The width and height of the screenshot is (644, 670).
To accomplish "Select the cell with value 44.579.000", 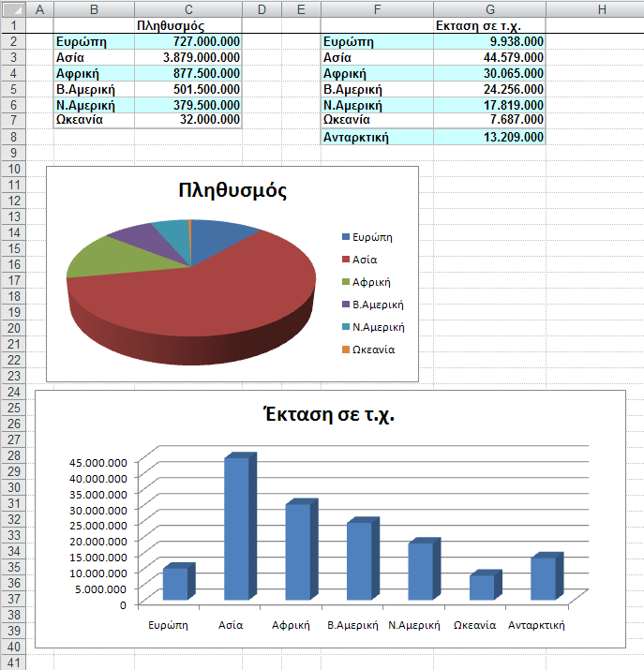I will [490, 57].
